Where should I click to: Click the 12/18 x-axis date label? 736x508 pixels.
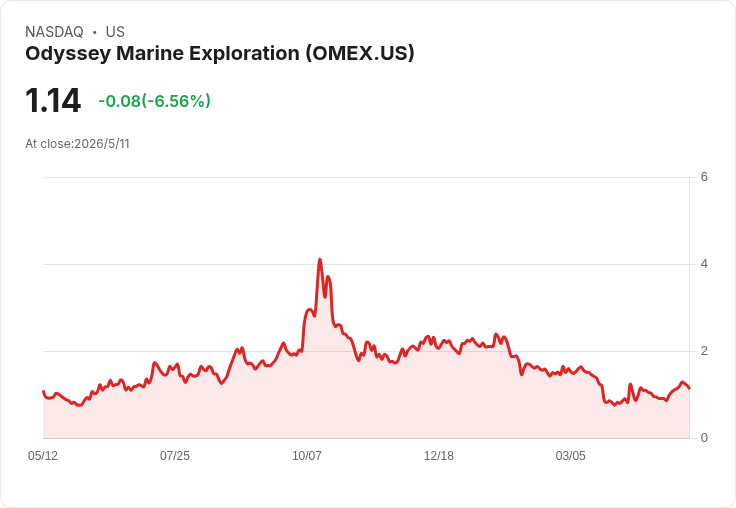[x=438, y=456]
